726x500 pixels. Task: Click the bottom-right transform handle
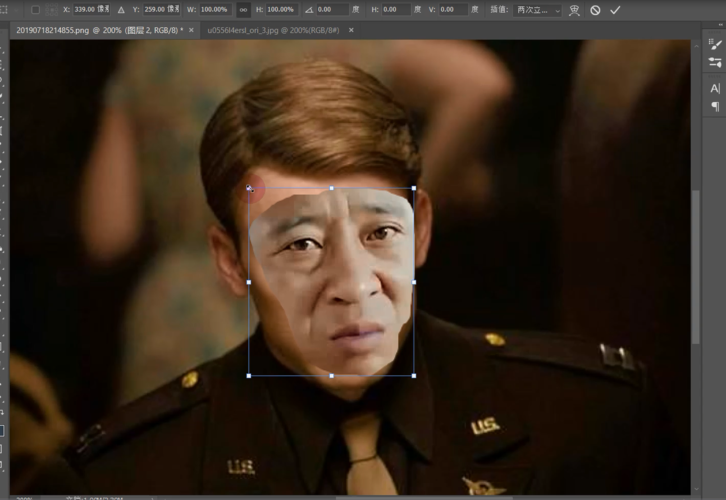click(413, 376)
